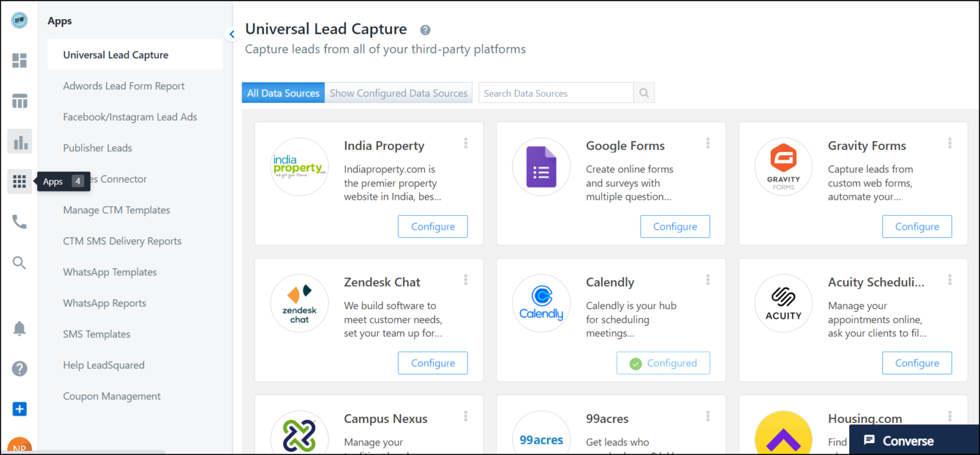The width and height of the screenshot is (980, 455).
Task: Open India Property card options menu
Action: tap(466, 144)
